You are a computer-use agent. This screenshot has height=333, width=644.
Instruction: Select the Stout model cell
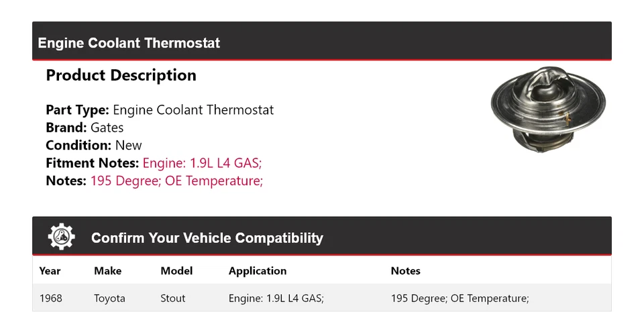click(x=173, y=298)
